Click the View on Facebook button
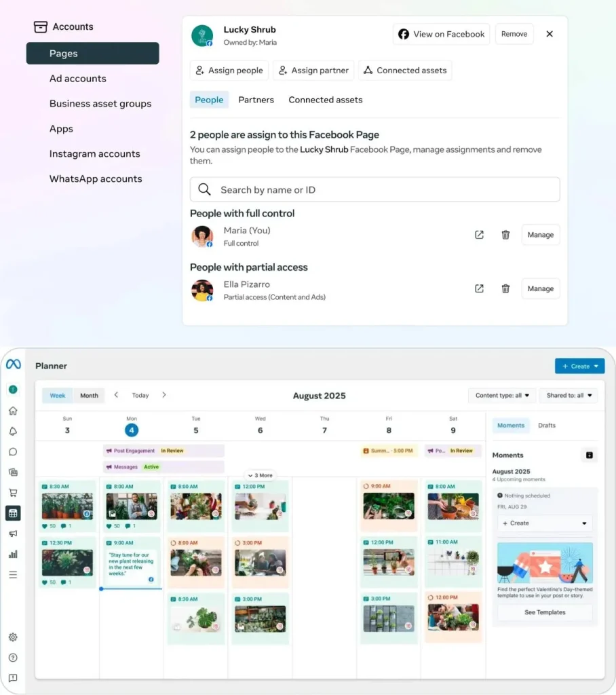Image resolution: width=616 pixels, height=695 pixels. coord(442,34)
